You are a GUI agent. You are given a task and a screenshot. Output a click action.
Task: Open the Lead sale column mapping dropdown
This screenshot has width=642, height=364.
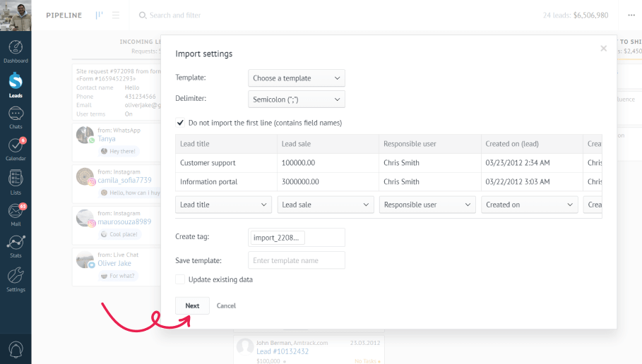(326, 205)
